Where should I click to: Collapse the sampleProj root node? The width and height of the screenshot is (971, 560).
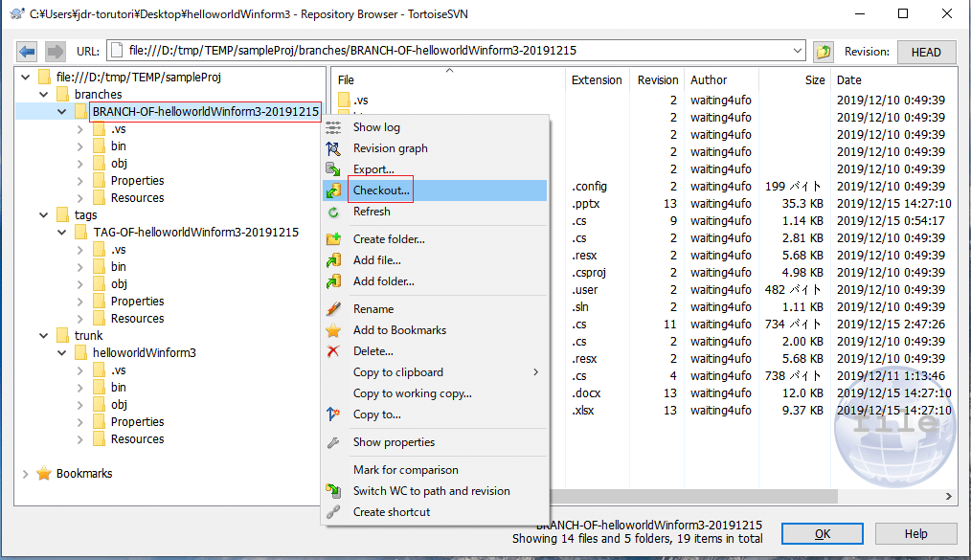(x=26, y=78)
